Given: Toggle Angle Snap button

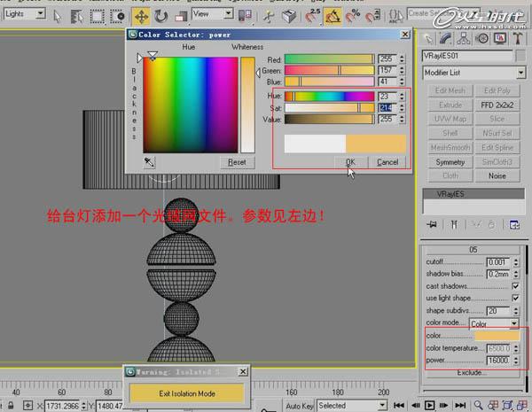Looking at the screenshot, I should point(332,16).
